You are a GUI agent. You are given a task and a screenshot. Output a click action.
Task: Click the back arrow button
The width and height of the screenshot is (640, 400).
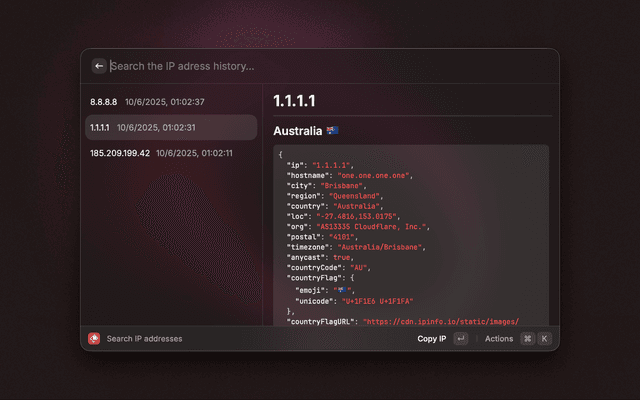point(99,66)
